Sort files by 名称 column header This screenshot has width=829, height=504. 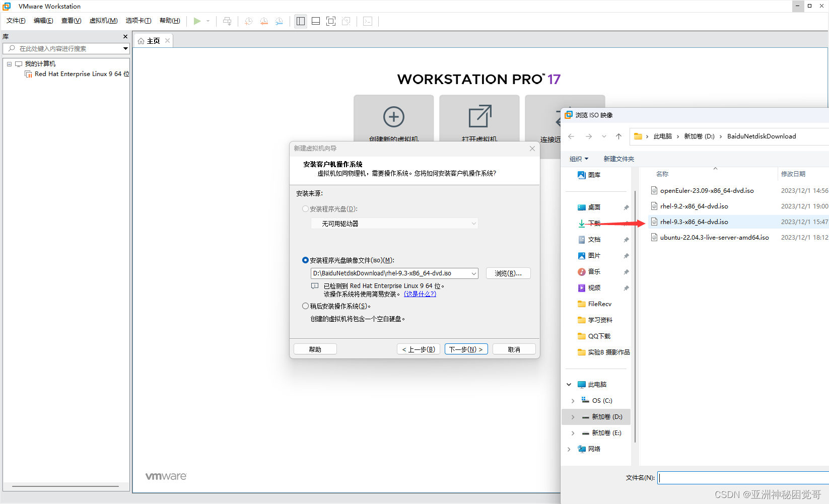pyautogui.click(x=662, y=174)
